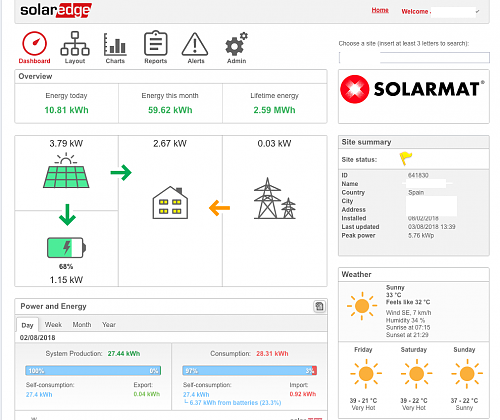This screenshot has width=500, height=420.
Task: Click the 03/08/2018 13:39 last updated value
Action: [432, 227]
